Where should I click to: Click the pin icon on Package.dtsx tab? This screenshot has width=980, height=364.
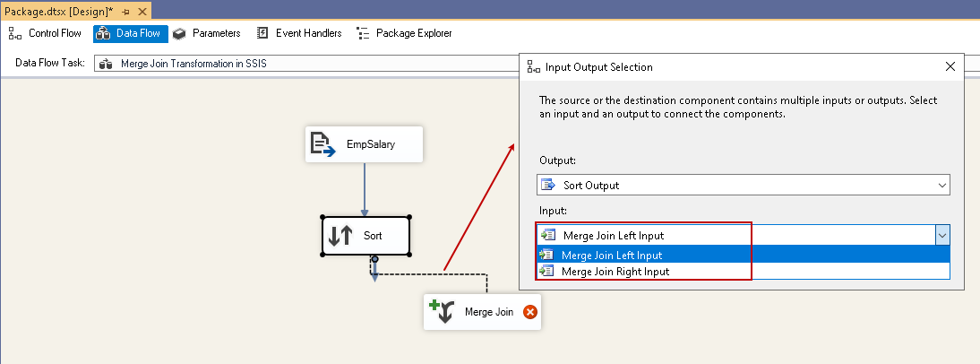[x=126, y=11]
